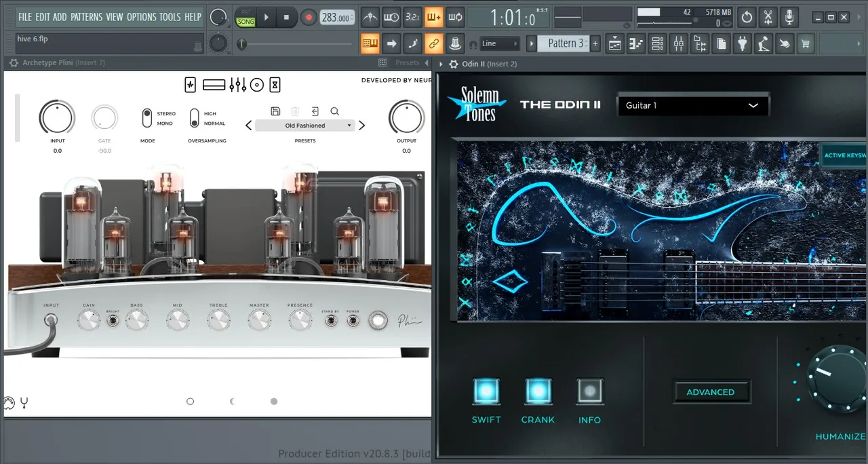868x464 pixels.
Task: Click one-click audio recording microphone icon
Action: [x=789, y=17]
